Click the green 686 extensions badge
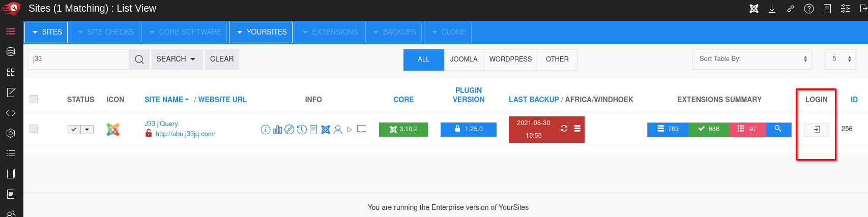Viewport: 868px width, 217px height. click(709, 130)
